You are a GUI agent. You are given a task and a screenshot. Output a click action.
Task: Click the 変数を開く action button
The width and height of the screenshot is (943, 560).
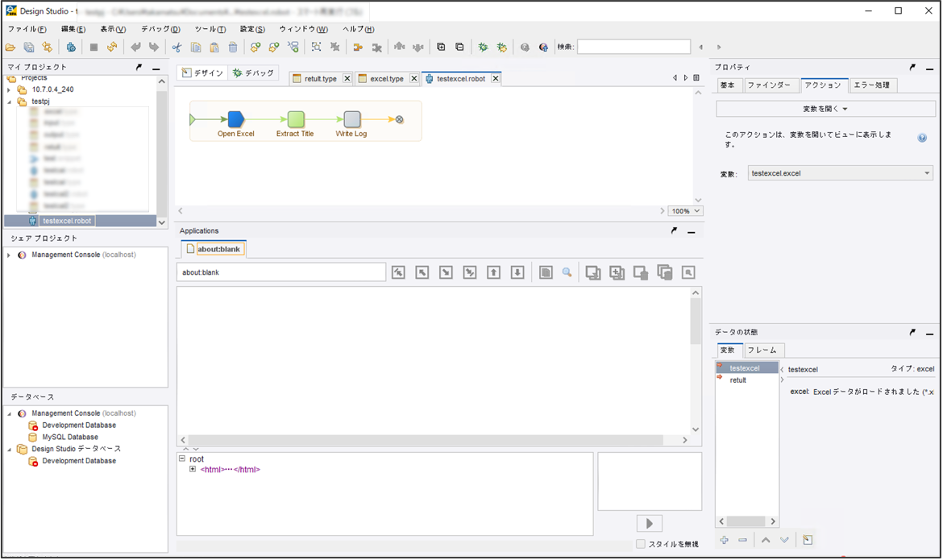tap(825, 109)
